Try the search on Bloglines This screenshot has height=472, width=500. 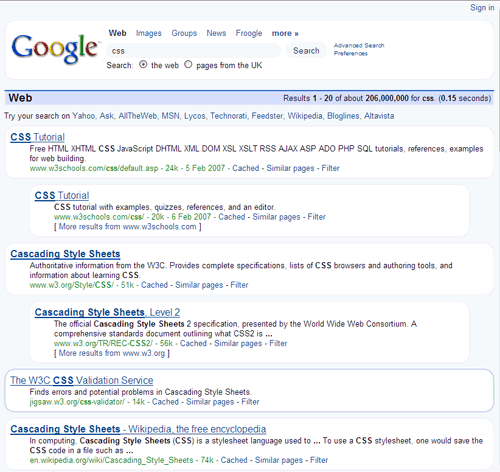point(343,116)
